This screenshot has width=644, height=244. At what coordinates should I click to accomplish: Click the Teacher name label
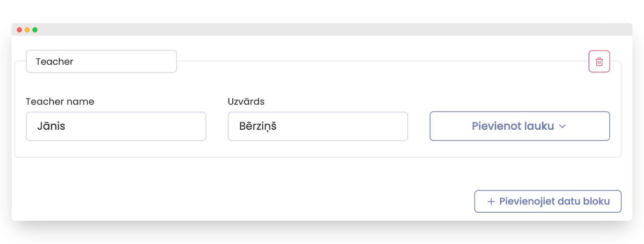tap(60, 101)
